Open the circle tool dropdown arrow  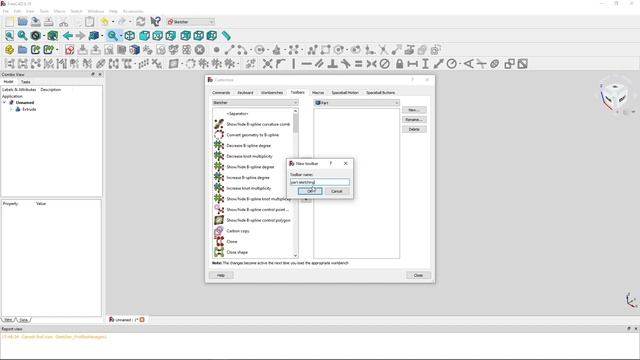(268, 50)
